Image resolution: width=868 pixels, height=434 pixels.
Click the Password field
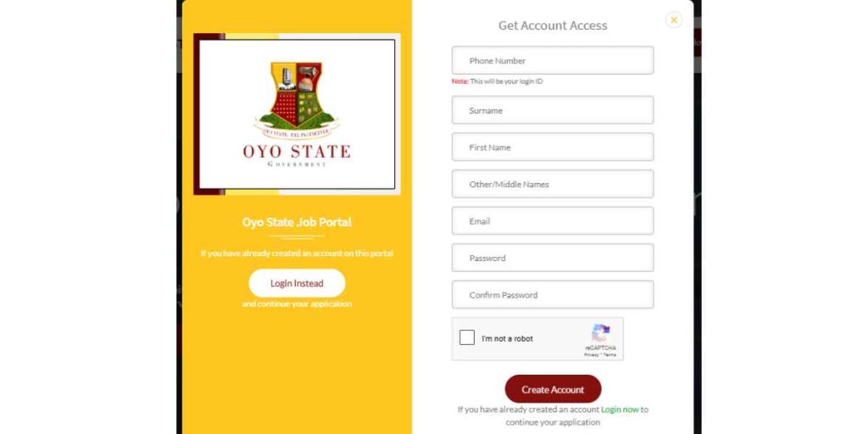point(553,258)
